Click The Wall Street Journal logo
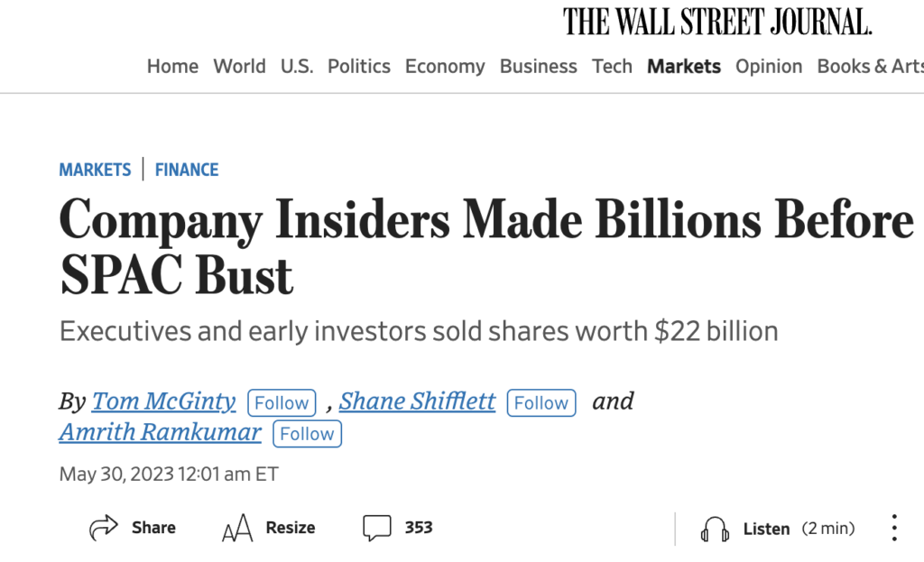924x562 pixels. coord(717,22)
